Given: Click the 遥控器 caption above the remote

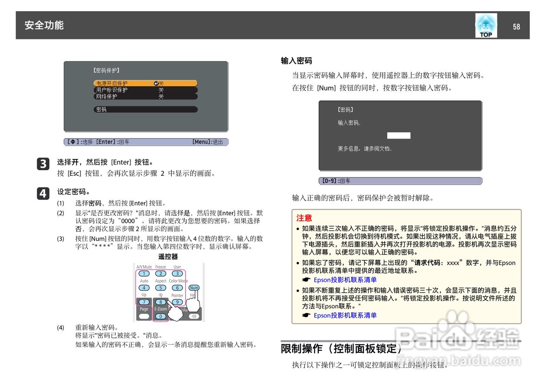Looking at the screenshot, I should [x=168, y=256].
